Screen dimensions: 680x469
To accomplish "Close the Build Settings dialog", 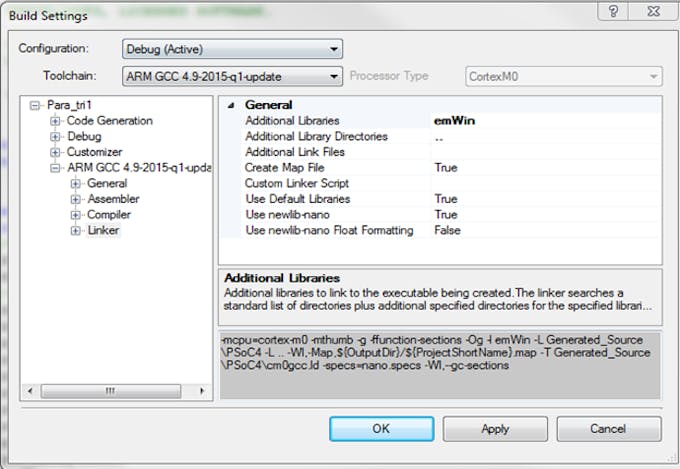I will (652, 11).
